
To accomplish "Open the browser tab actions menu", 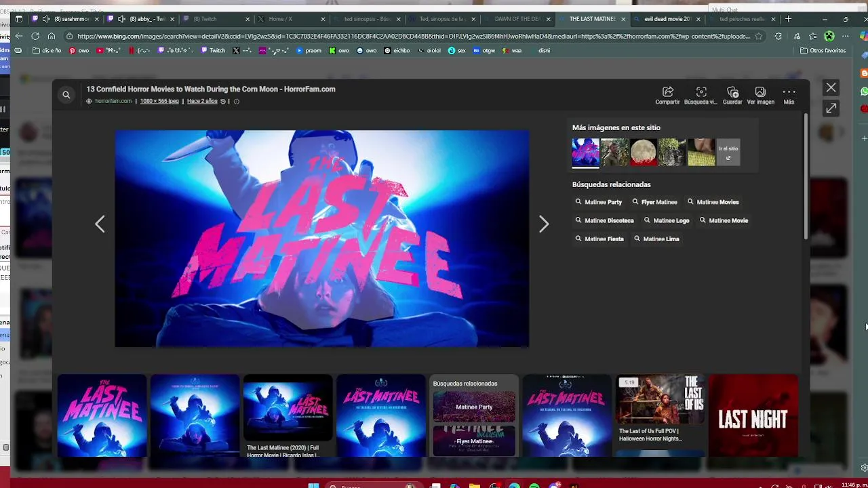I will coord(19,19).
